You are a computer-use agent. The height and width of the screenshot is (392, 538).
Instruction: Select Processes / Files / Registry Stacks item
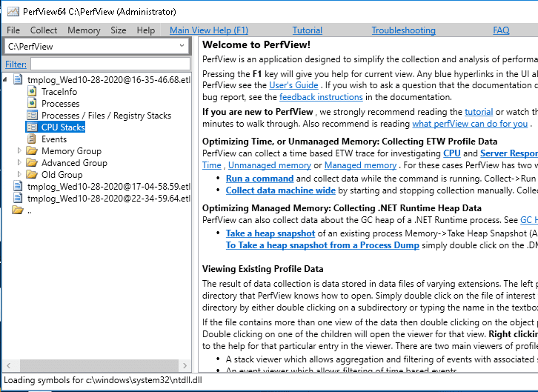106,116
